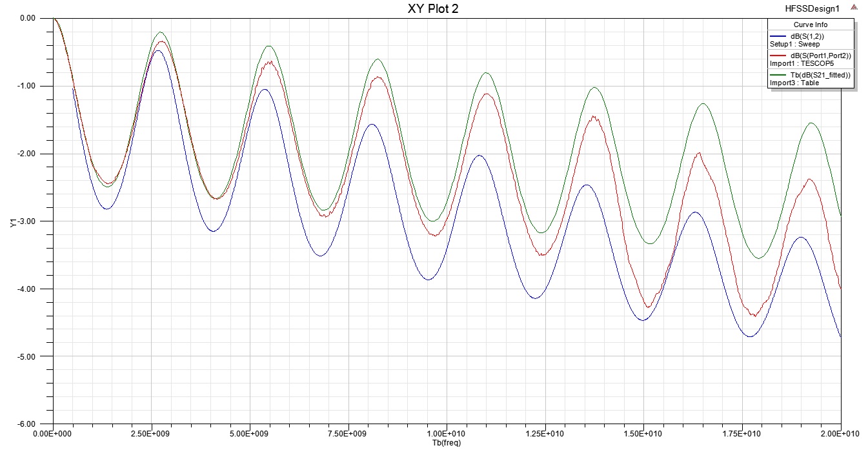Click the Ansys logo icon beside HFSSDesign1
Screen dimensions: 868x450
click(x=854, y=8)
